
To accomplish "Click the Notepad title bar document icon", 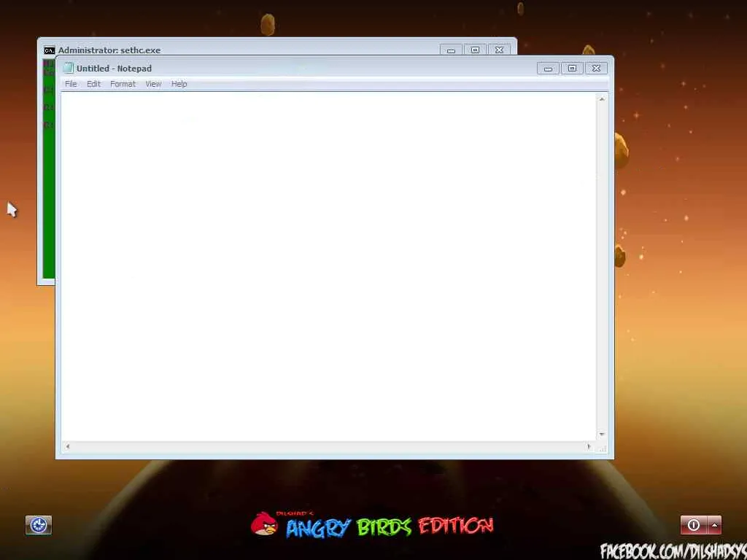I will pos(68,68).
